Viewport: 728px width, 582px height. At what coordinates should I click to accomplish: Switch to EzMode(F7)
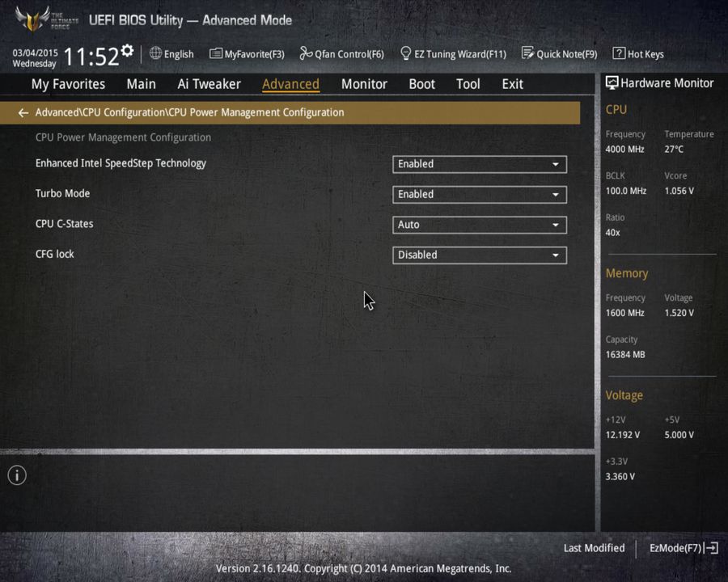[x=675, y=548]
